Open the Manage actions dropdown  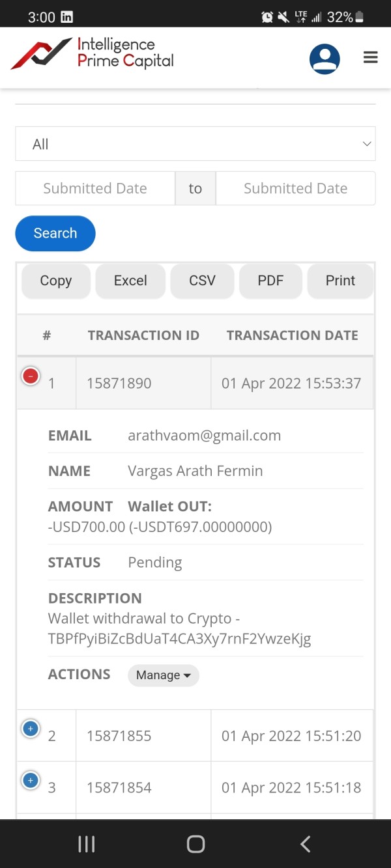pos(163,675)
